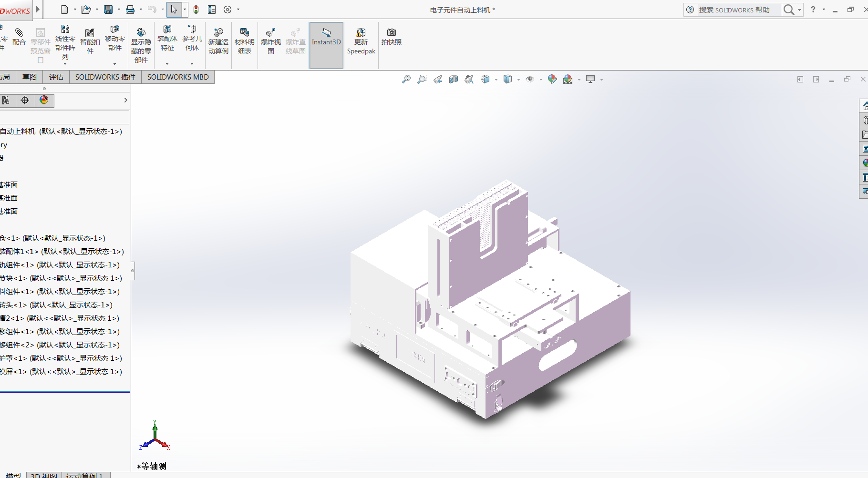Switch to the SOLIDWORKS MBD tab
Image resolution: width=868 pixels, height=478 pixels.
pyautogui.click(x=178, y=77)
